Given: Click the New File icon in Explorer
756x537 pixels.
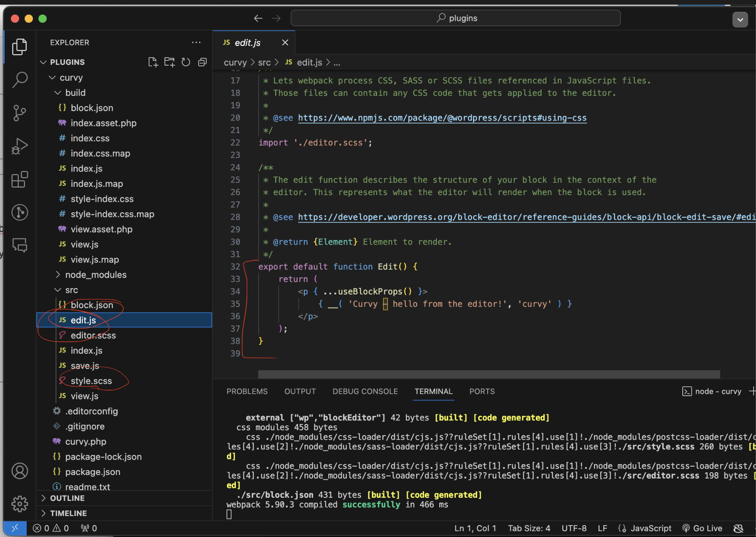Looking at the screenshot, I should click(x=153, y=62).
